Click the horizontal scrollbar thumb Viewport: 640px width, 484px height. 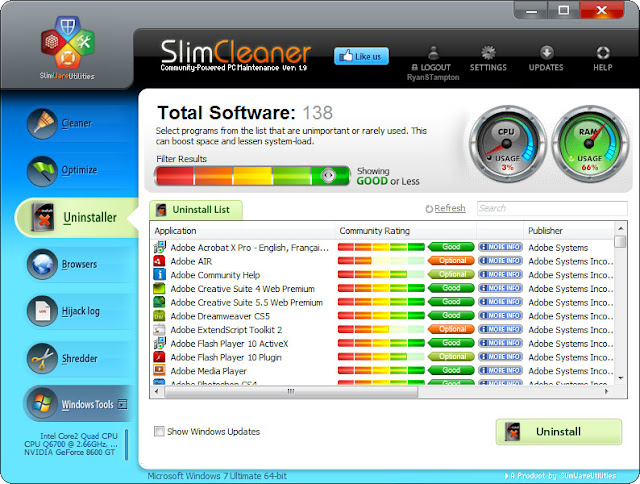tap(291, 391)
